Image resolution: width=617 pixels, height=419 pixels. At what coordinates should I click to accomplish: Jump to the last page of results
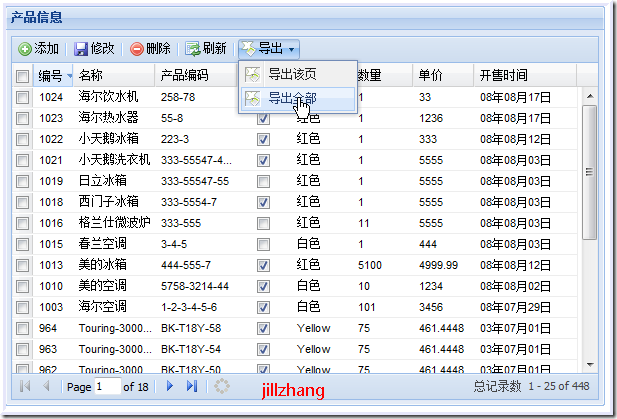tap(192, 386)
